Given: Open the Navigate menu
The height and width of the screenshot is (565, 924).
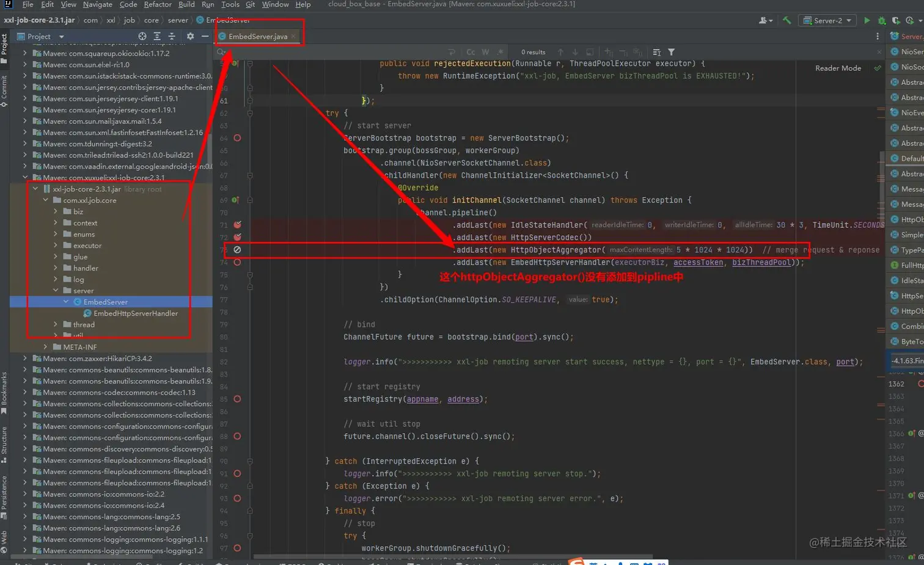Looking at the screenshot, I should 98,4.
